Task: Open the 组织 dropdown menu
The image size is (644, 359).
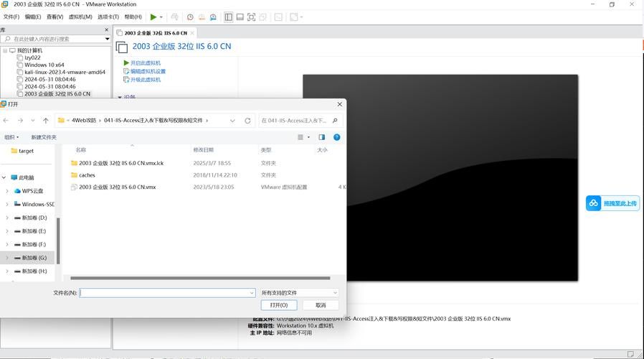Action: (x=11, y=137)
